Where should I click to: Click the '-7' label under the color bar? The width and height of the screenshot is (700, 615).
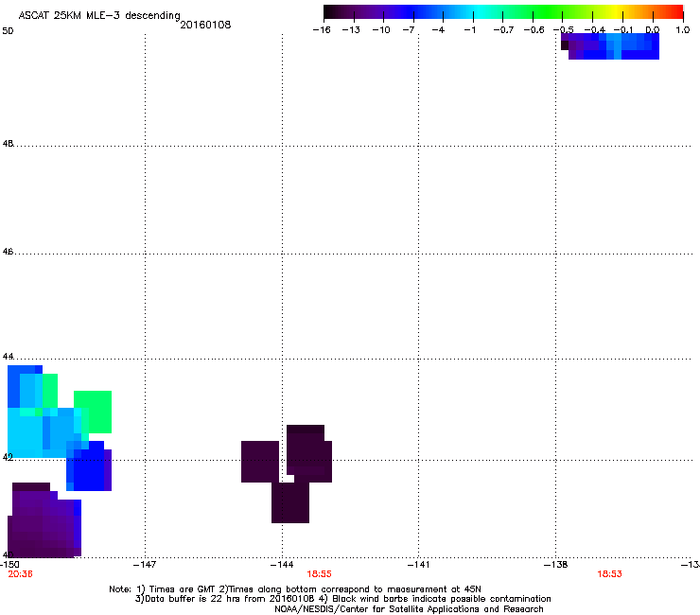point(408,30)
